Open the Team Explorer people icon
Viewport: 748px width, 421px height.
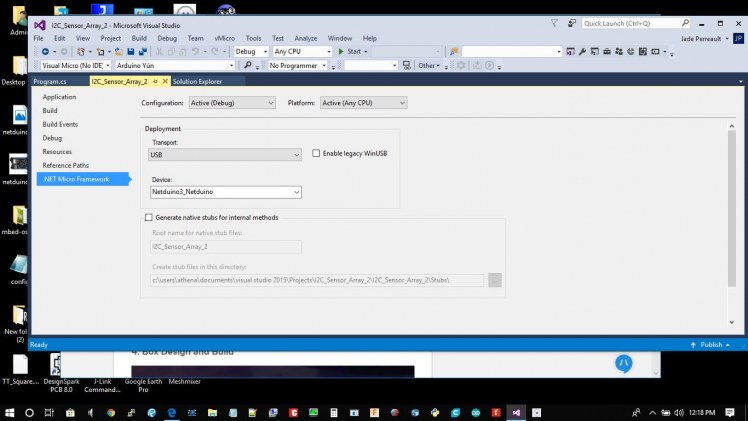(x=619, y=51)
